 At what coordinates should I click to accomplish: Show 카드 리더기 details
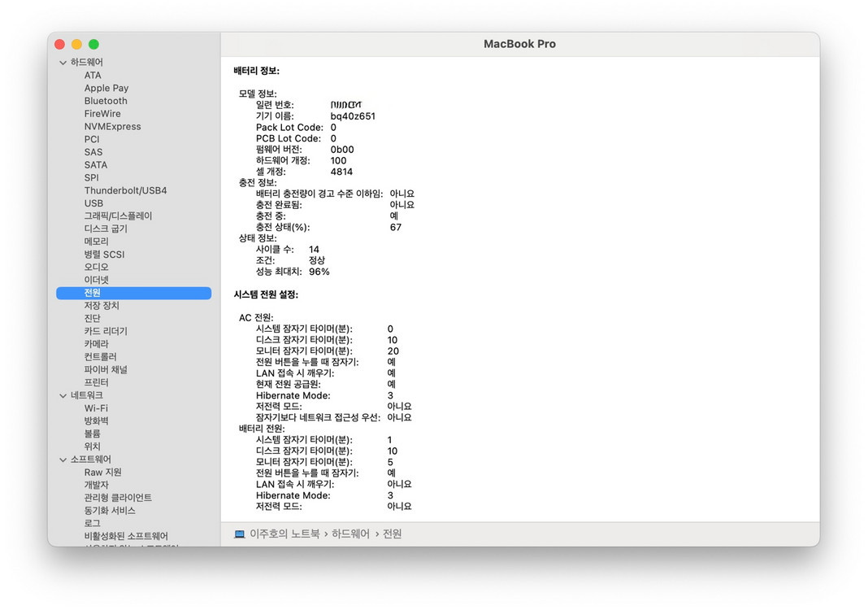pos(106,331)
